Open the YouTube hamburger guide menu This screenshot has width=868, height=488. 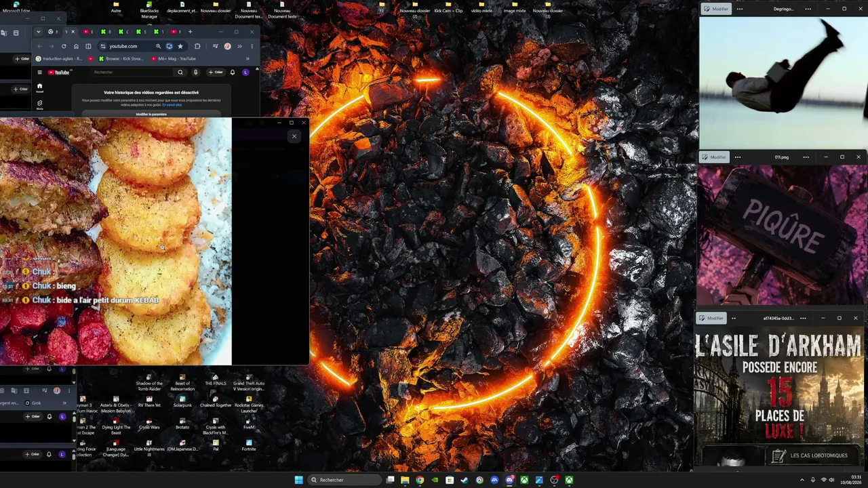[39, 72]
